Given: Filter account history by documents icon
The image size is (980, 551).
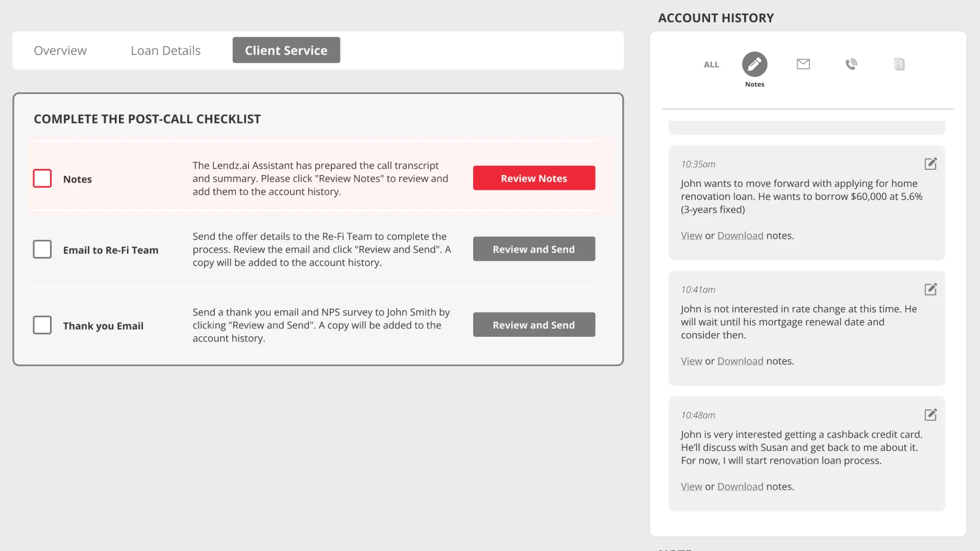Looking at the screenshot, I should [x=899, y=64].
